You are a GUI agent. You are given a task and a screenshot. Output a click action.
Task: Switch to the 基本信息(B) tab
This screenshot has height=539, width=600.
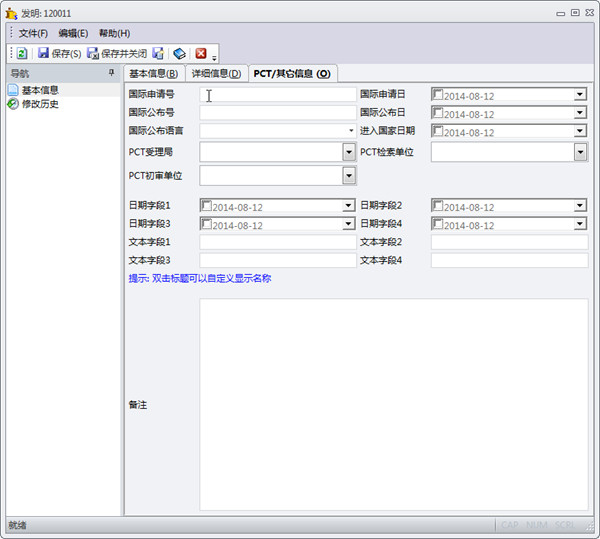[x=154, y=73]
